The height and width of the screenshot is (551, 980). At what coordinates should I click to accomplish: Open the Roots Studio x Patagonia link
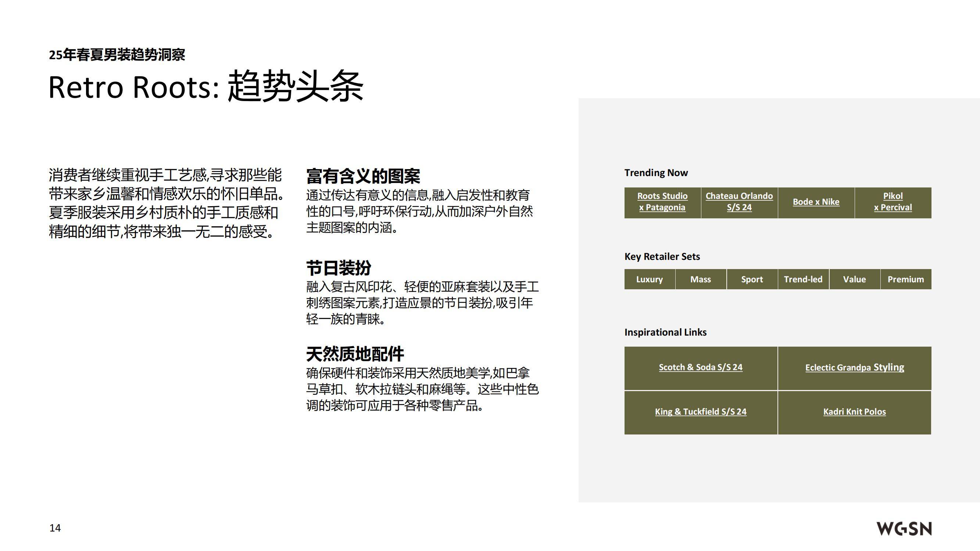(662, 202)
